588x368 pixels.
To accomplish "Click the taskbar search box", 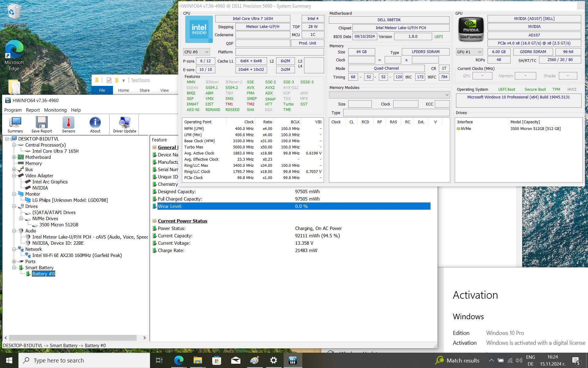I will tap(84, 360).
